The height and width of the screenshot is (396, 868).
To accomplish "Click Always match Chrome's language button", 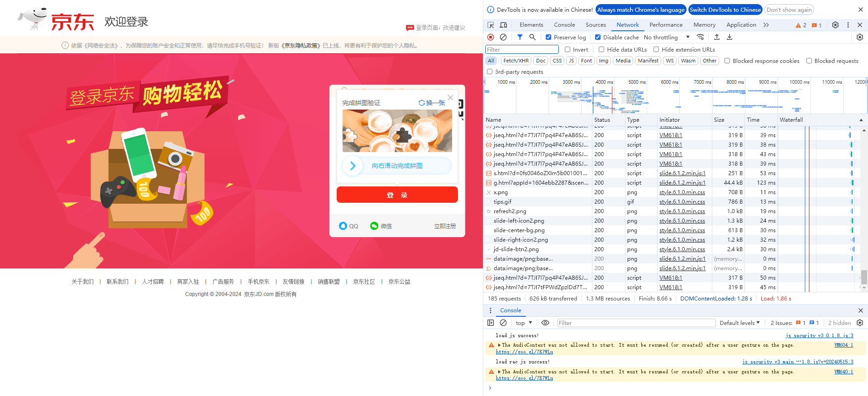I will [x=641, y=10].
